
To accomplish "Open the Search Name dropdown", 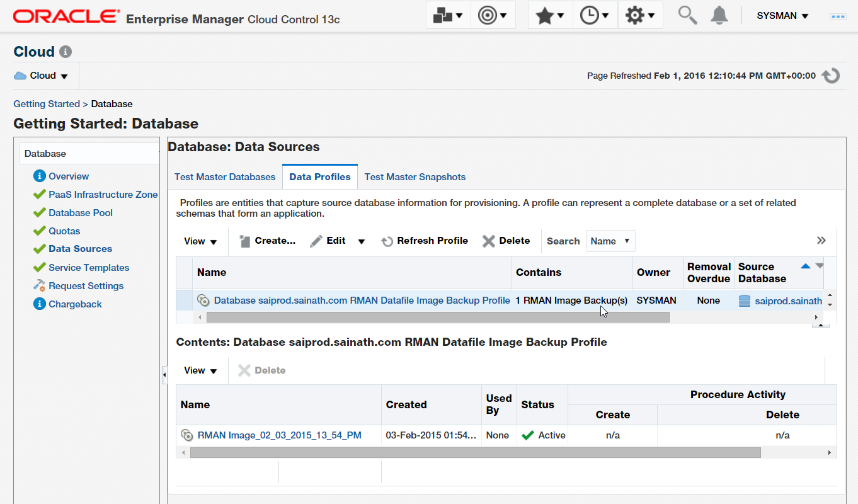I will pyautogui.click(x=610, y=241).
